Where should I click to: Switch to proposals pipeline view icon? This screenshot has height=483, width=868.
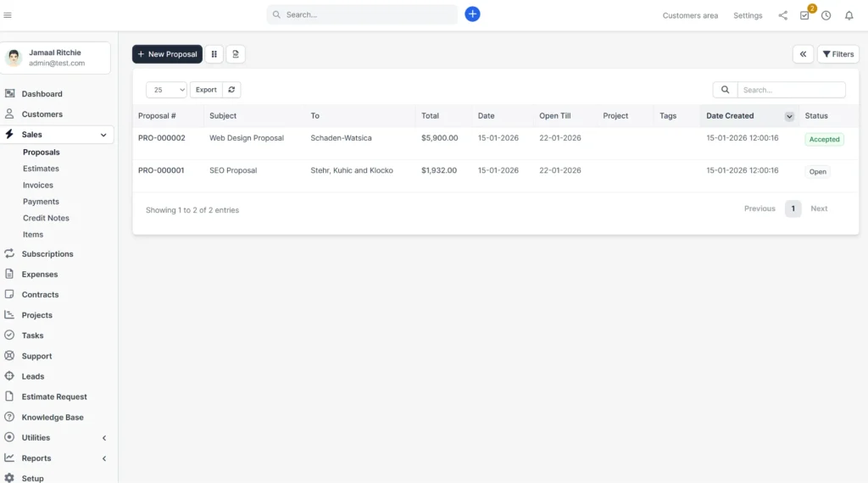(214, 54)
